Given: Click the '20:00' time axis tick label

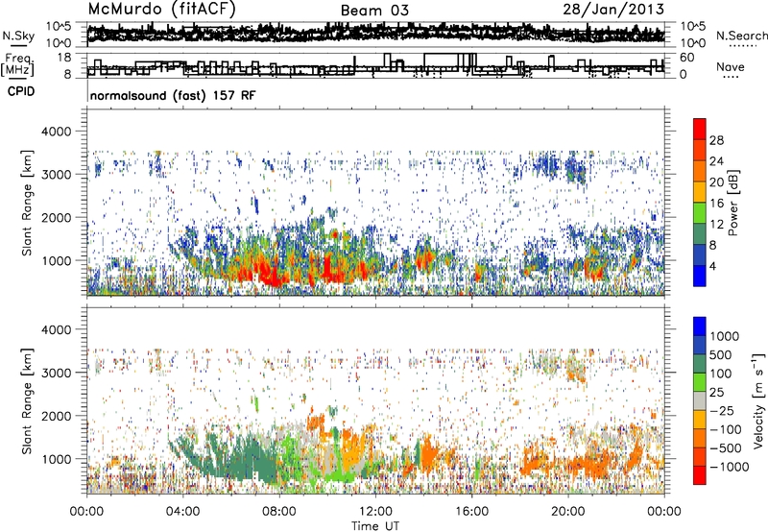Looking at the screenshot, I should coord(568,512).
